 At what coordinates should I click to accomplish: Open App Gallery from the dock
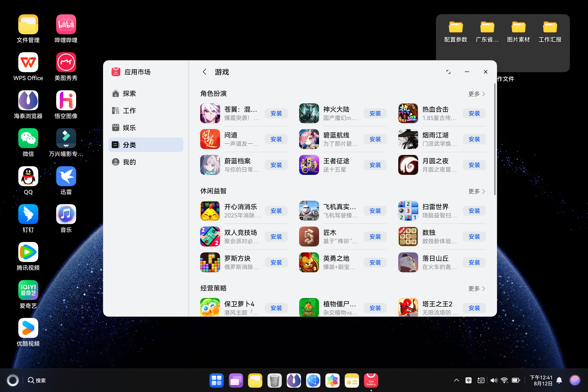coord(371,380)
